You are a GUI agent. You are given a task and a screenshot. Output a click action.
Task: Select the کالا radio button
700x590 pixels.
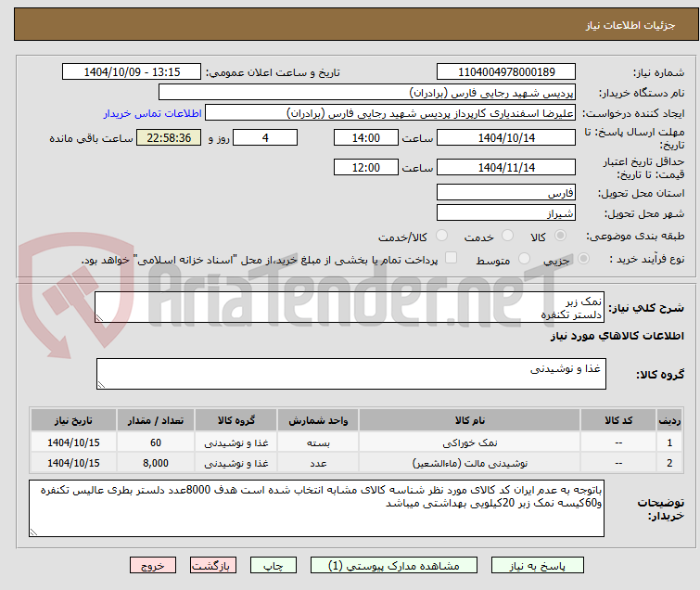click(x=560, y=236)
